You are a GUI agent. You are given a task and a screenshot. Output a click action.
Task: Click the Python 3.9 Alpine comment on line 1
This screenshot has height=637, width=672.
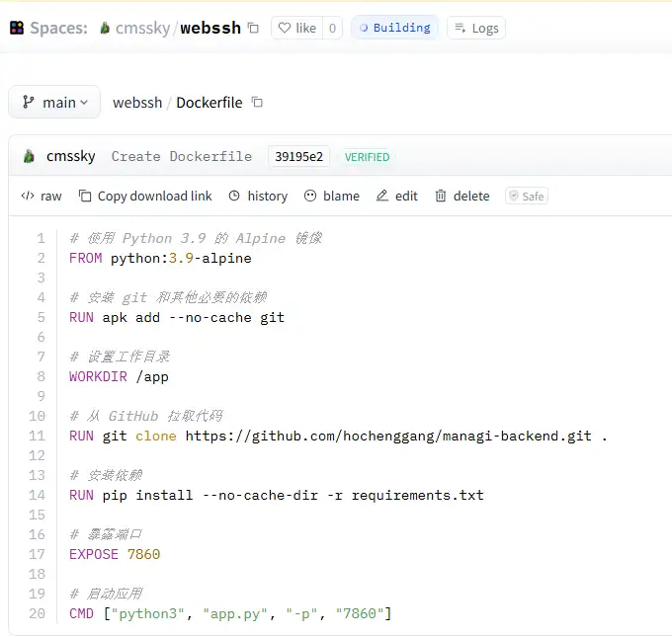point(196,238)
